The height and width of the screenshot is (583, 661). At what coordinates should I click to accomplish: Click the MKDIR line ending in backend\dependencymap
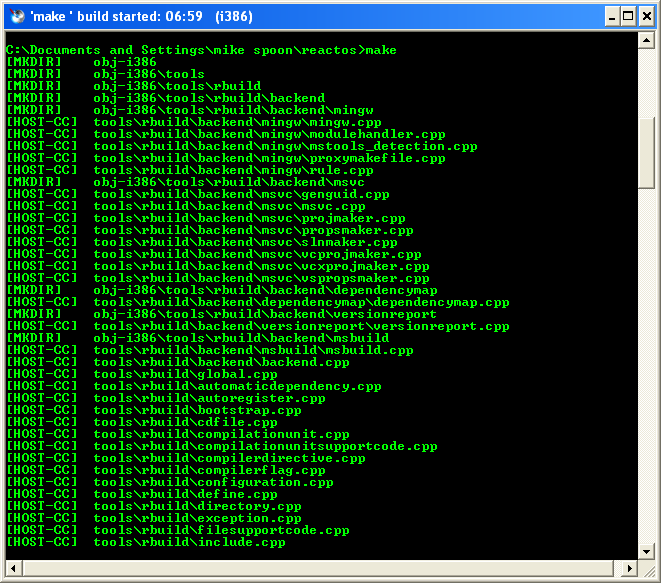tap(222, 290)
